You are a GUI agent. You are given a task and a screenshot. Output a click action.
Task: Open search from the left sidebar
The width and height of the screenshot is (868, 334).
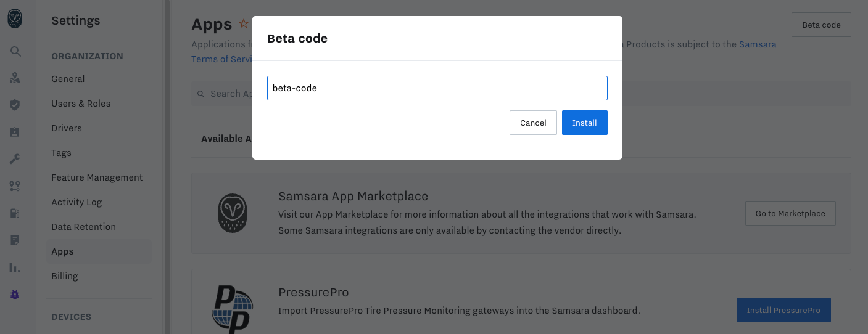(15, 52)
